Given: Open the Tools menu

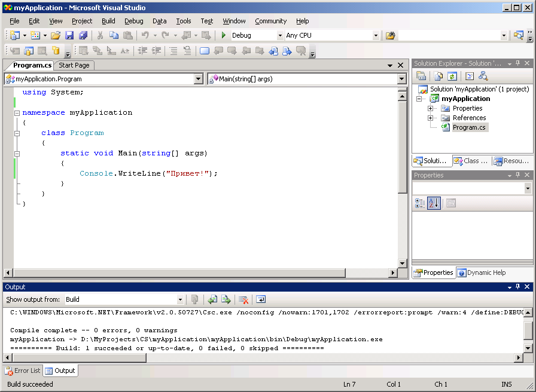Looking at the screenshot, I should pyautogui.click(x=184, y=21).
